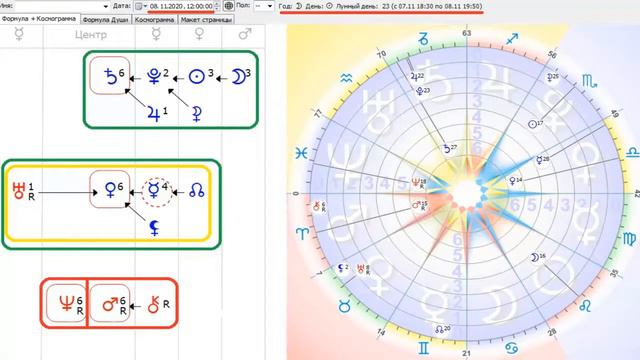Open the Имя name combo box dropdown

tap(106, 6)
